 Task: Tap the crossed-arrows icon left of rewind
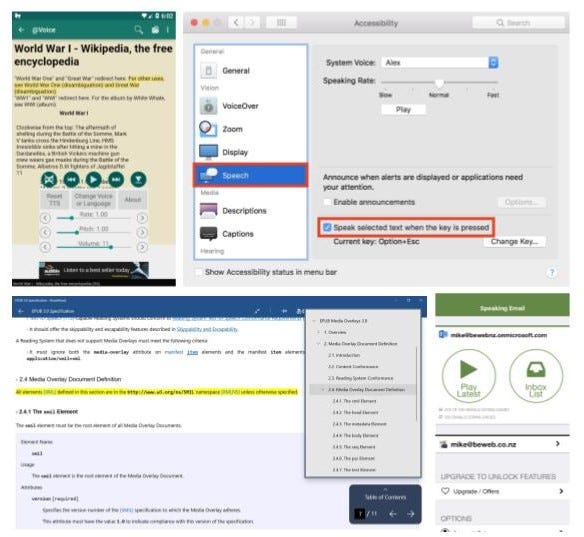coord(49,179)
